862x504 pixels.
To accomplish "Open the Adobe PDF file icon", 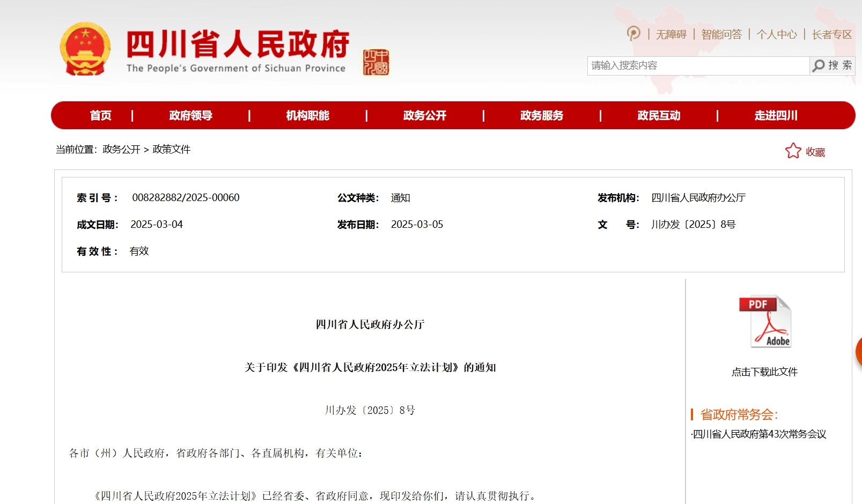I will (x=765, y=322).
